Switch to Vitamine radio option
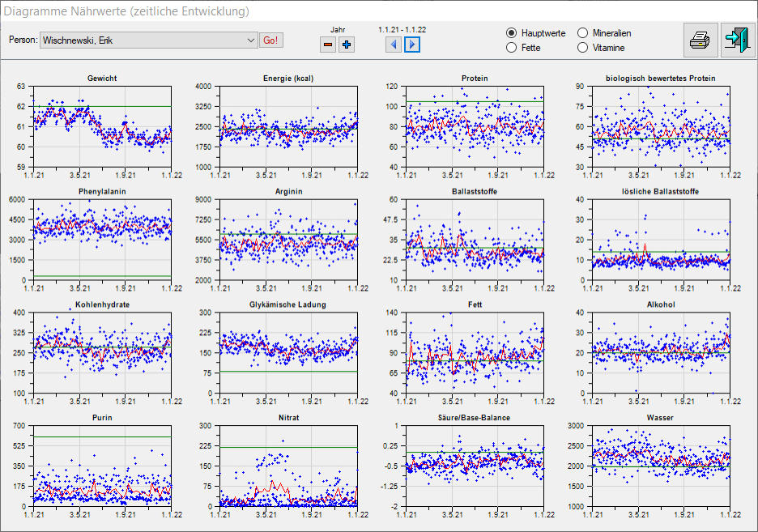This screenshot has height=532, width=758. [583, 48]
